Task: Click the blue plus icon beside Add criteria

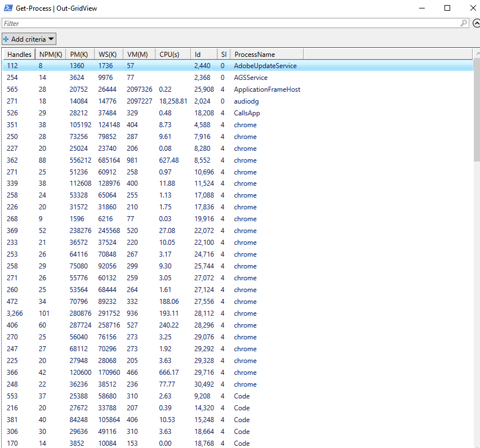Action: click(x=6, y=39)
